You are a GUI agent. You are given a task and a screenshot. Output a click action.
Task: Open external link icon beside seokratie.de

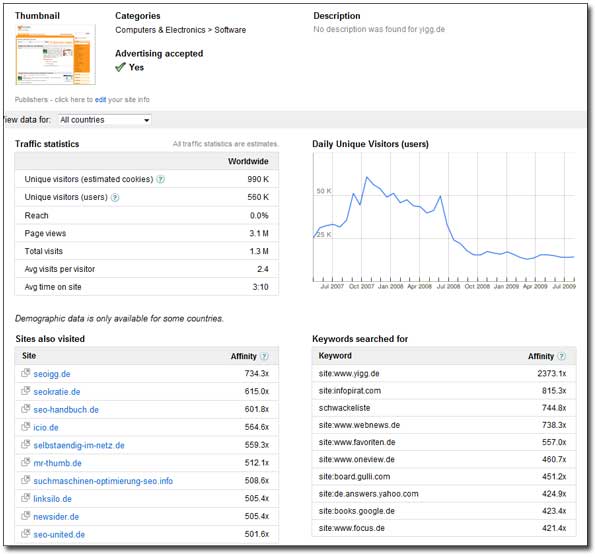[x=25, y=391]
